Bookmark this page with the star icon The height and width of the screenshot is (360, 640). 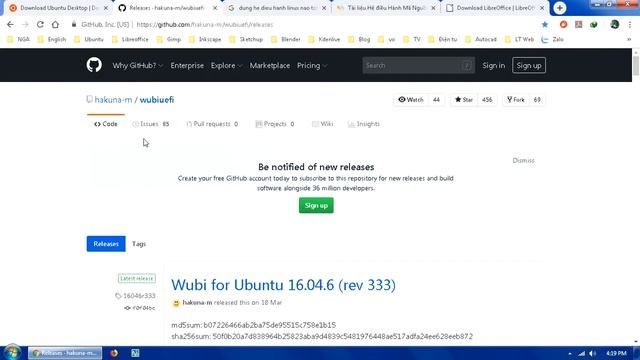[x=544, y=24]
